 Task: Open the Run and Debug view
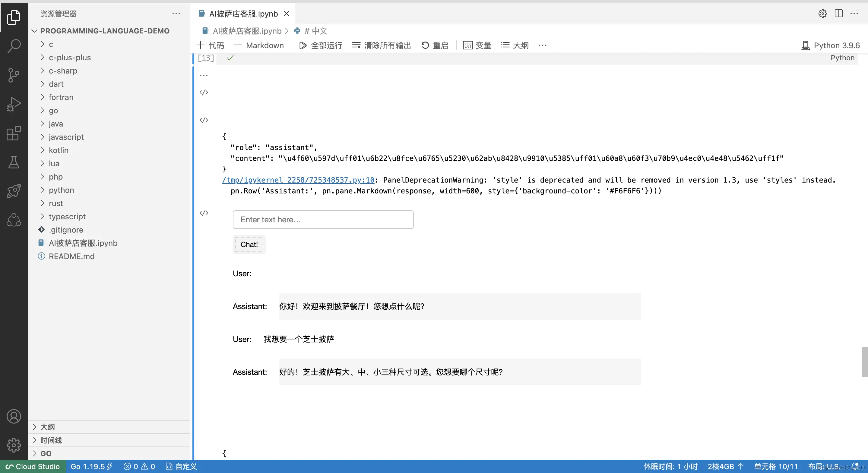(14, 104)
